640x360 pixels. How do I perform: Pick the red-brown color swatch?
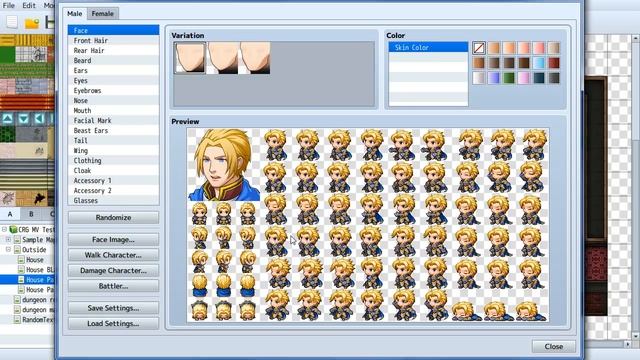[x=554, y=63]
